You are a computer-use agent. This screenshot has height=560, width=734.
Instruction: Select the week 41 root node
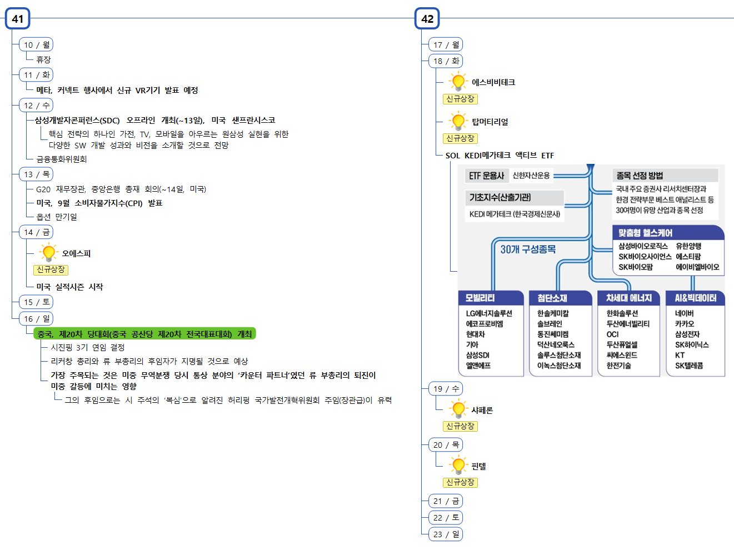pos(18,18)
